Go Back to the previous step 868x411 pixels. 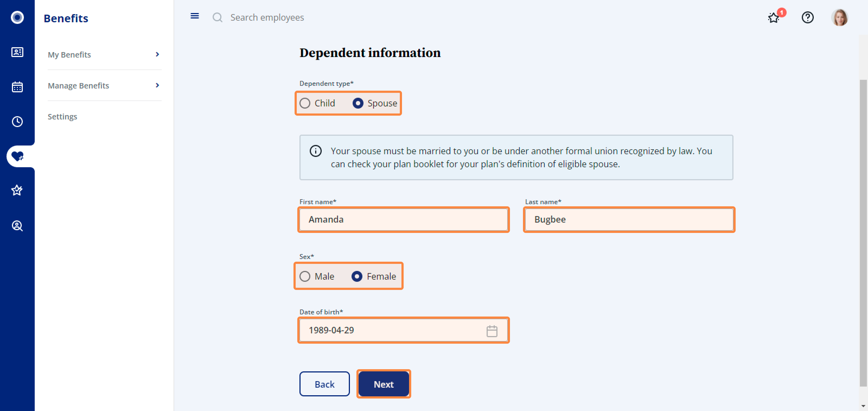click(x=324, y=384)
